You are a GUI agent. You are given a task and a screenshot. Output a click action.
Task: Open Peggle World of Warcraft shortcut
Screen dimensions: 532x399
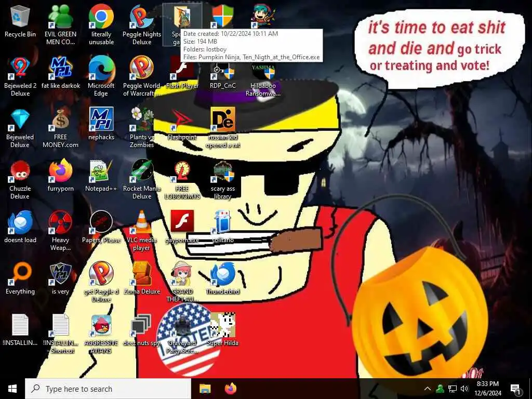[x=142, y=76]
